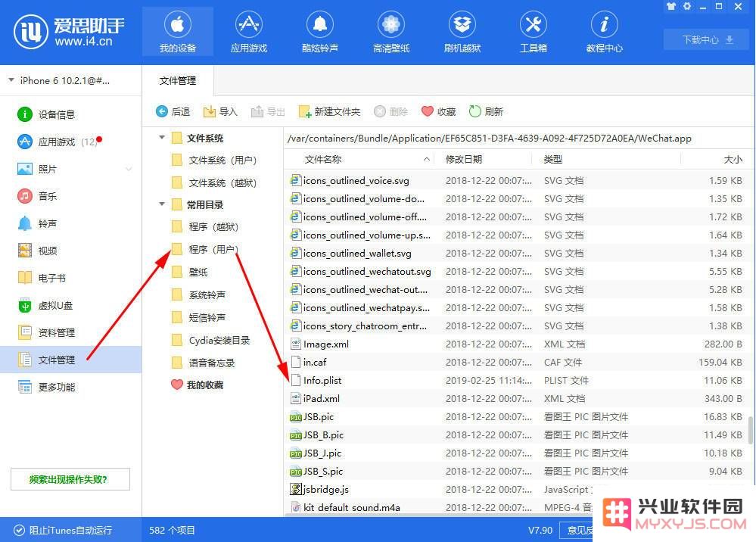This screenshot has height=542, width=756.
Task: Select 设备信息 in the sidebar
Action: point(70,115)
